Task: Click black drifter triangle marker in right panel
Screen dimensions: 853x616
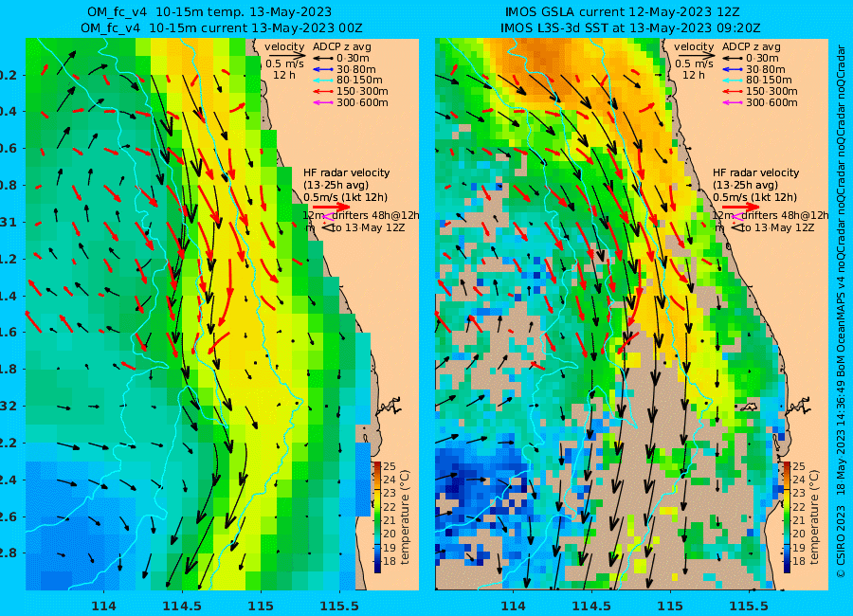Action: [737, 227]
